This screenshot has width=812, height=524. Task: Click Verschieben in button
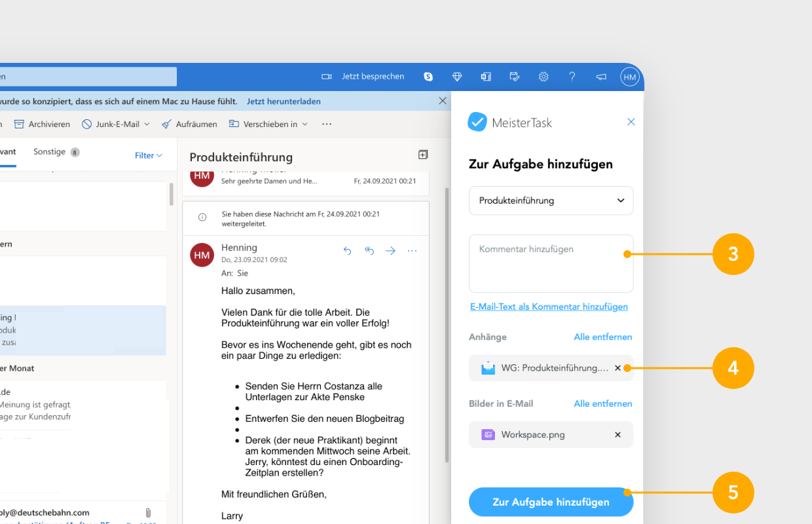263,124
